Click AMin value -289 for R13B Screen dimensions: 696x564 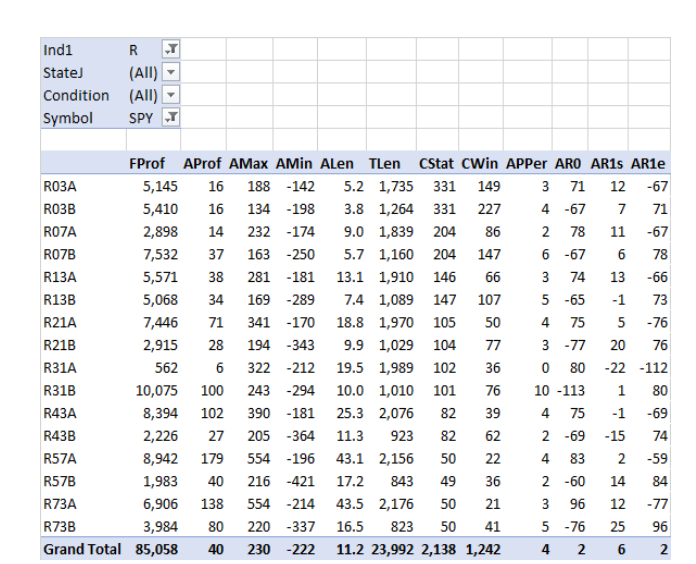[x=301, y=300]
